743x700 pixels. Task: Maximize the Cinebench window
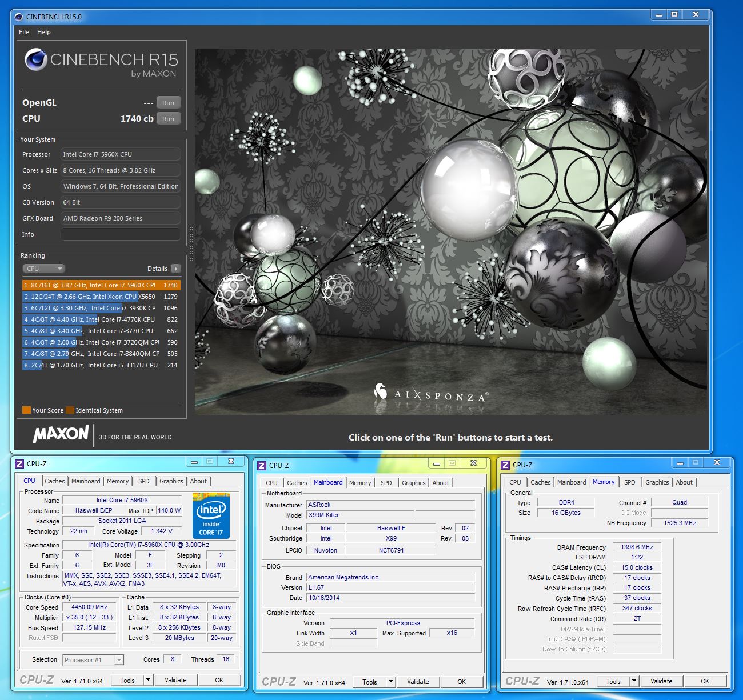(x=674, y=15)
